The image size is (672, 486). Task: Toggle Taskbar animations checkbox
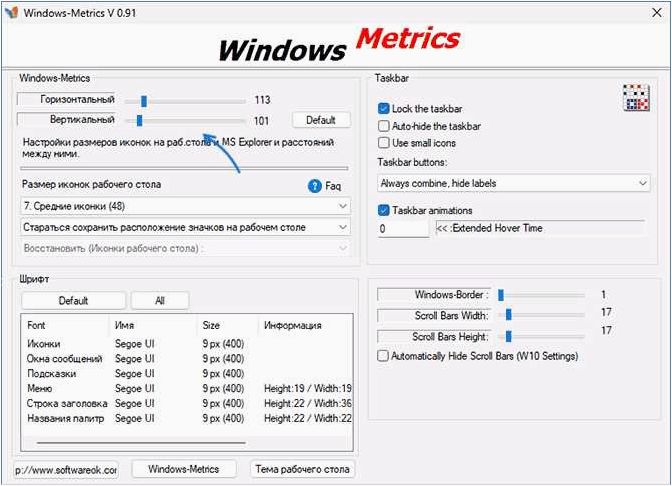(x=384, y=210)
